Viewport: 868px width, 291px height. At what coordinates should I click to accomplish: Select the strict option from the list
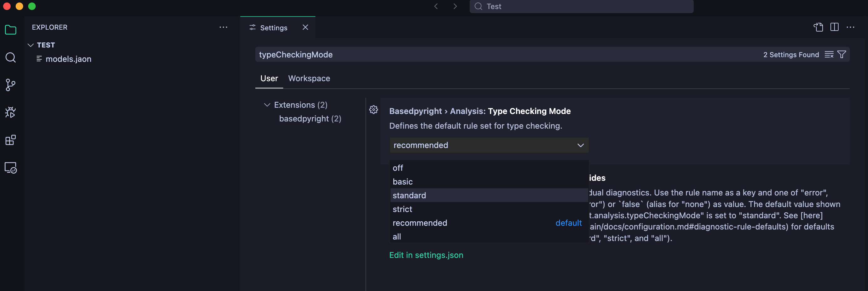tap(402, 209)
